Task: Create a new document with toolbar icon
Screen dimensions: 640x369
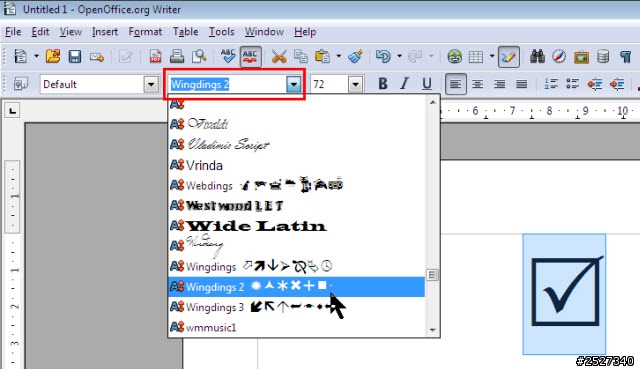Action: (20, 56)
